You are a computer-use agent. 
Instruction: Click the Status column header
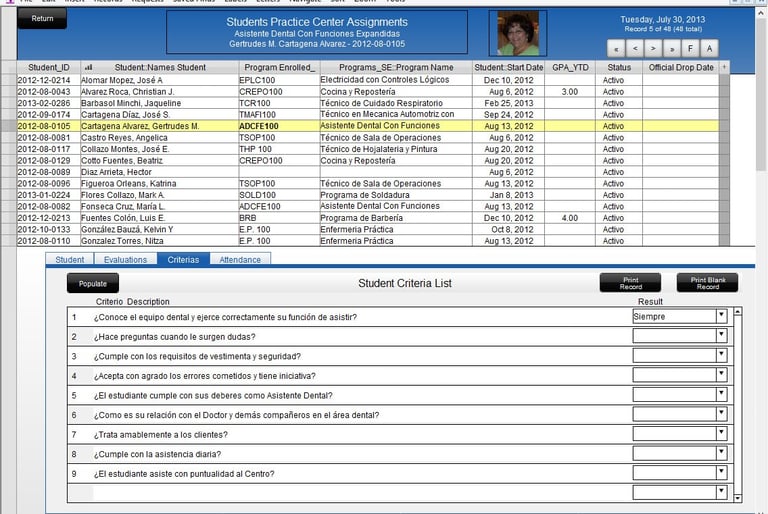coord(619,67)
